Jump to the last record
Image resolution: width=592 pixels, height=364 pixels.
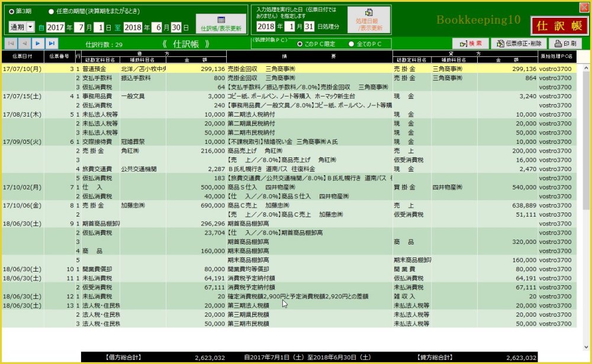point(52,43)
